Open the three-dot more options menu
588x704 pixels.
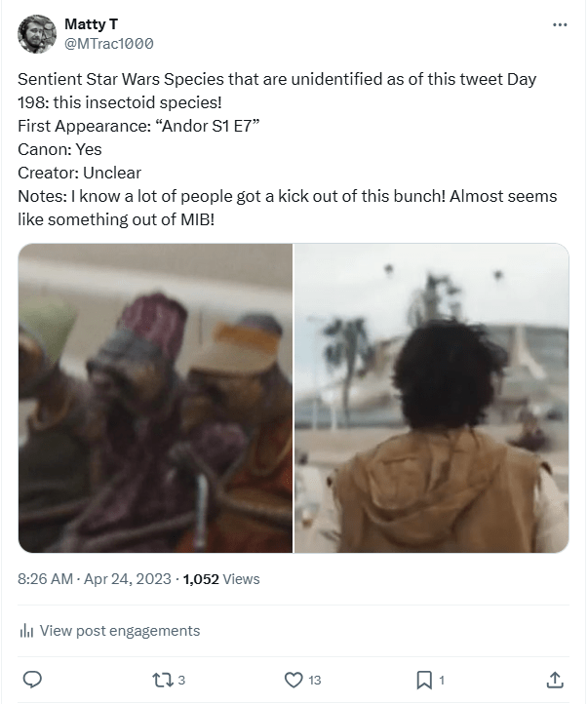click(x=559, y=24)
